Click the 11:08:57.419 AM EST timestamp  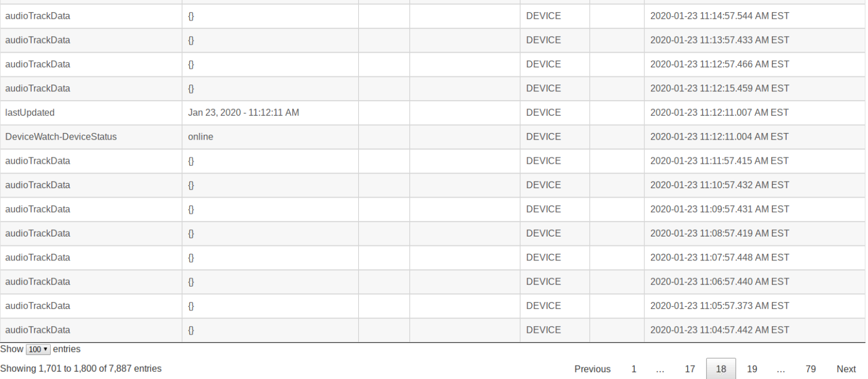click(719, 233)
